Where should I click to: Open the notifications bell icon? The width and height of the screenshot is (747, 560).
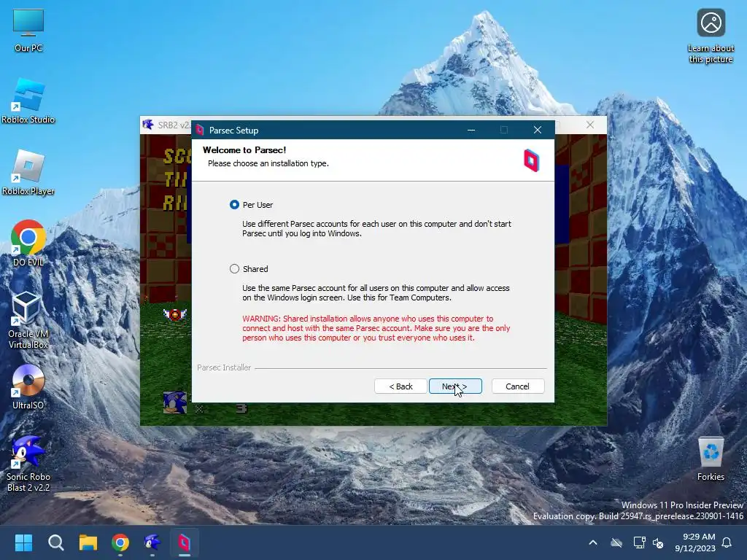tap(727, 542)
